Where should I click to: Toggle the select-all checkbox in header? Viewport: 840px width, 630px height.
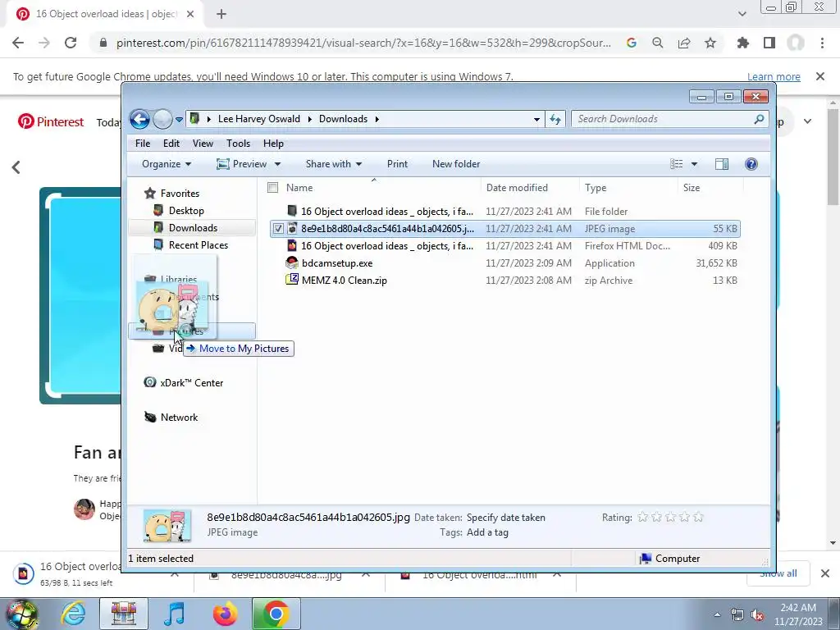click(x=272, y=188)
